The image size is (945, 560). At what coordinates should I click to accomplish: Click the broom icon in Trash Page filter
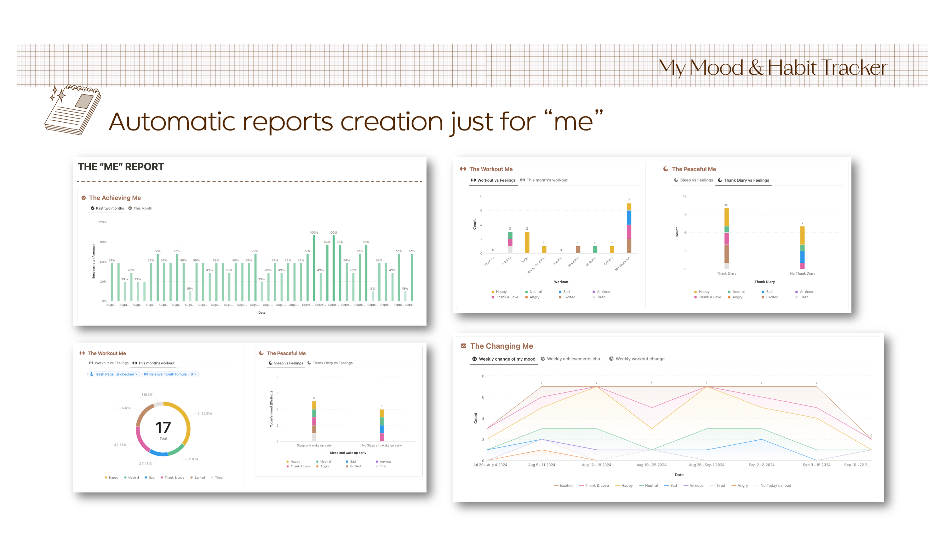(91, 374)
